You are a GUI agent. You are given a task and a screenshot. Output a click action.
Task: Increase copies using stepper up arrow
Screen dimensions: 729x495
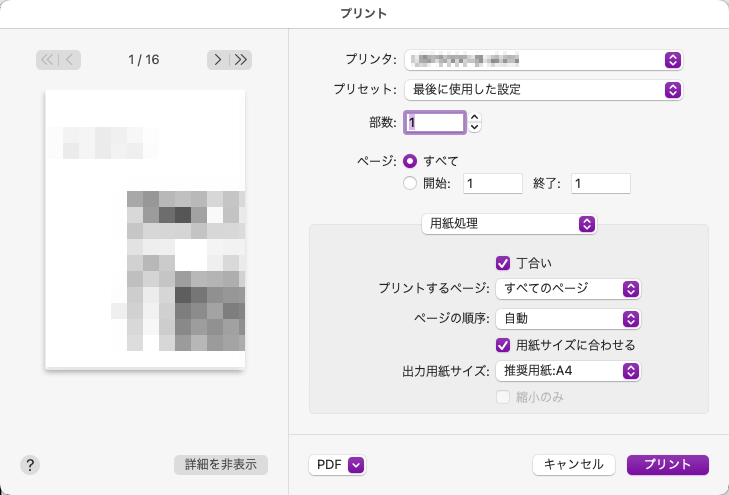click(x=475, y=117)
